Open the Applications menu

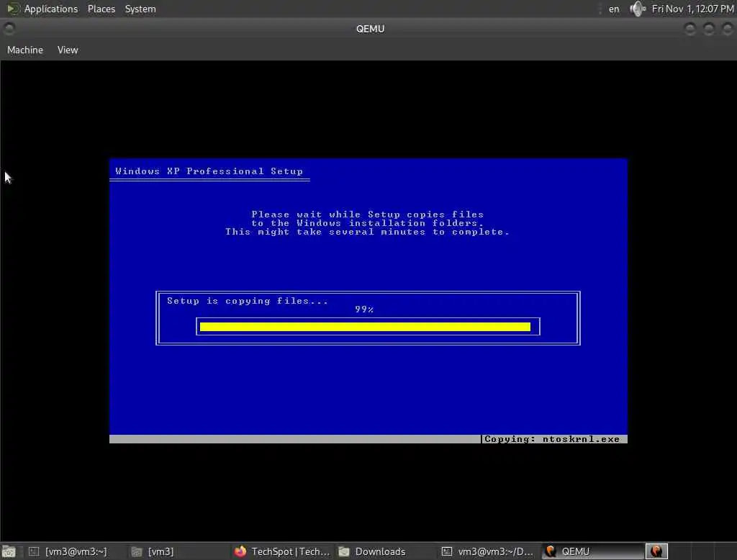[51, 9]
